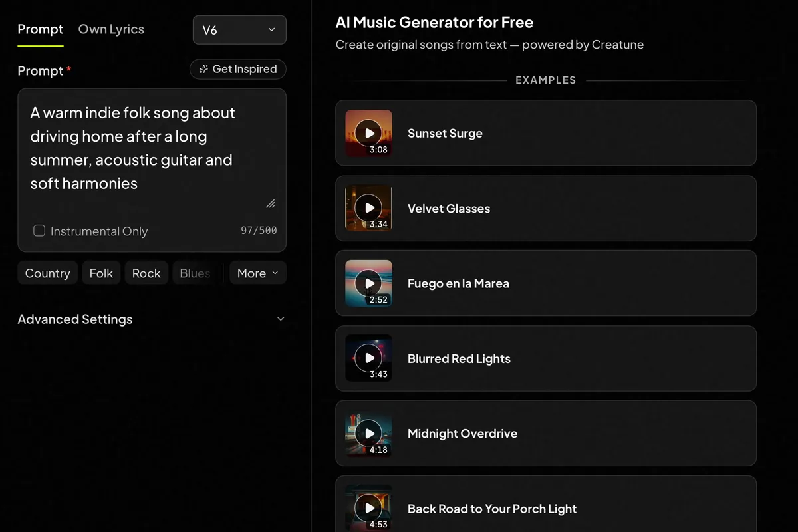The height and width of the screenshot is (532, 798).
Task: Click into the song prompt text area
Action: (152, 148)
